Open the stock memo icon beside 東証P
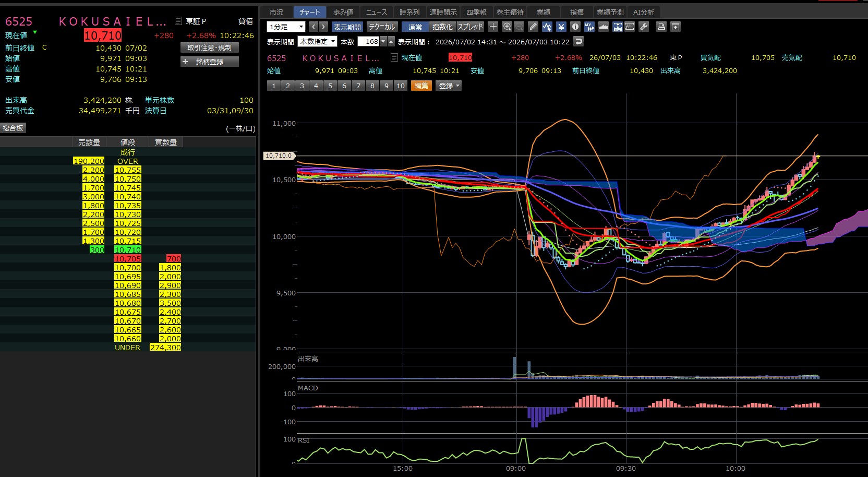The width and height of the screenshot is (868, 477). tap(178, 21)
